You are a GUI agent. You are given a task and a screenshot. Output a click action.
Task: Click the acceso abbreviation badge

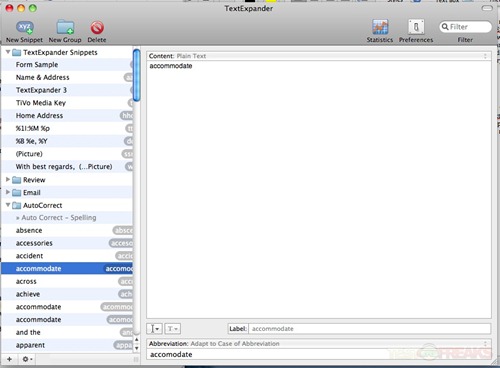pos(121,243)
